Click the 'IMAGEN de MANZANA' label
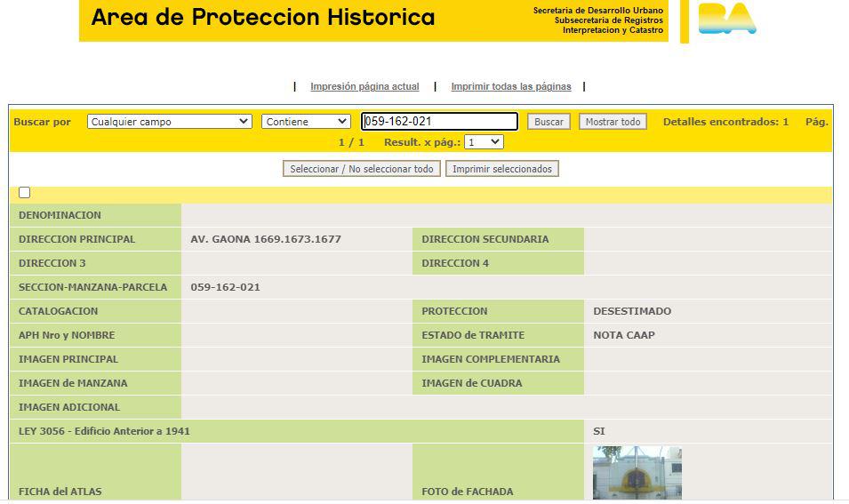The image size is (849, 504). 73,383
